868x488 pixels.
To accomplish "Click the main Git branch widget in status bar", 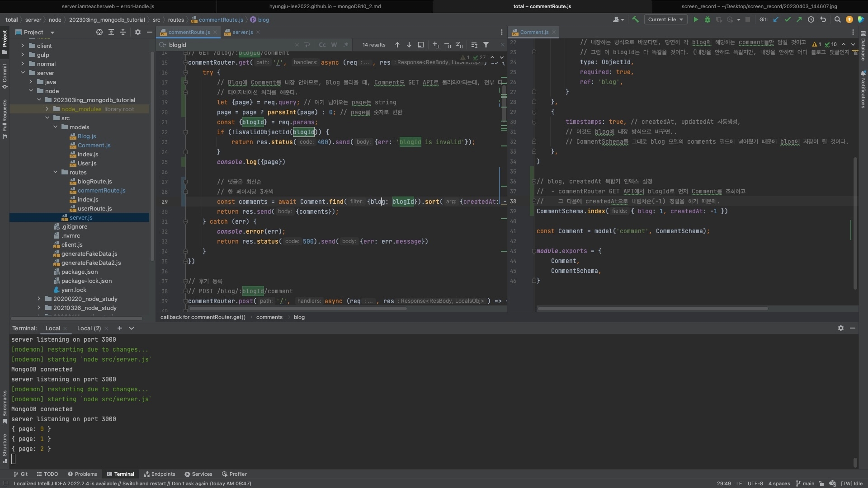I will [805, 483].
